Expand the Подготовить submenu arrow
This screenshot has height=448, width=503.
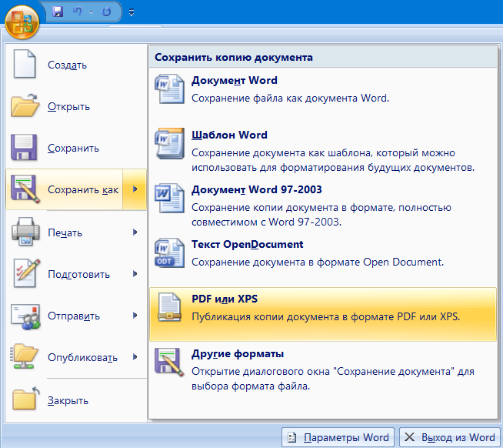click(135, 274)
